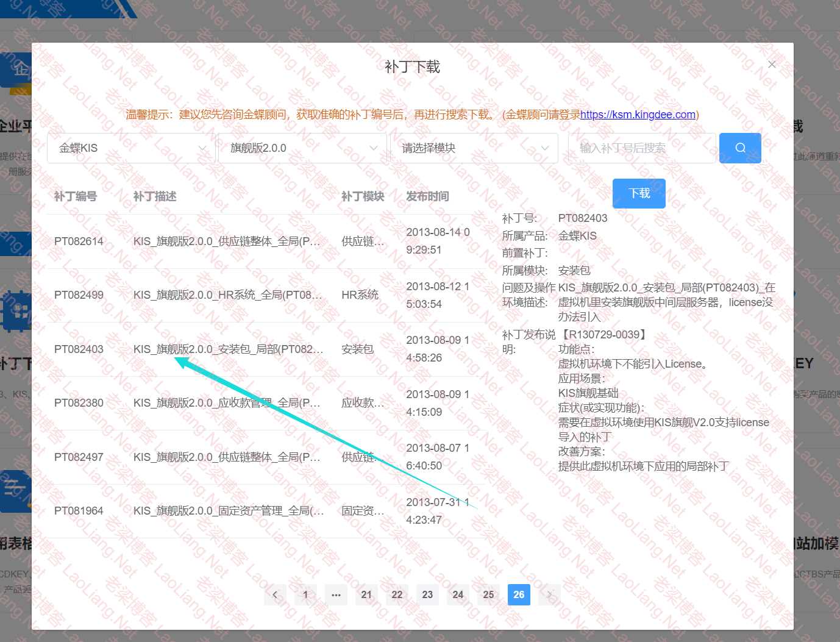This screenshot has width=840, height=642.
Task: Close the 补丁下载 dialog
Action: [x=772, y=65]
